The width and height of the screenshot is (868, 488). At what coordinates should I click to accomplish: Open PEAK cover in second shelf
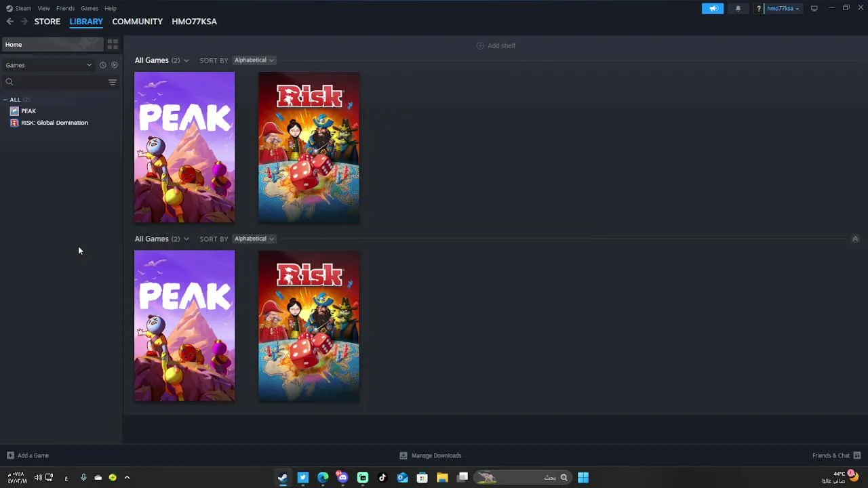click(x=184, y=326)
